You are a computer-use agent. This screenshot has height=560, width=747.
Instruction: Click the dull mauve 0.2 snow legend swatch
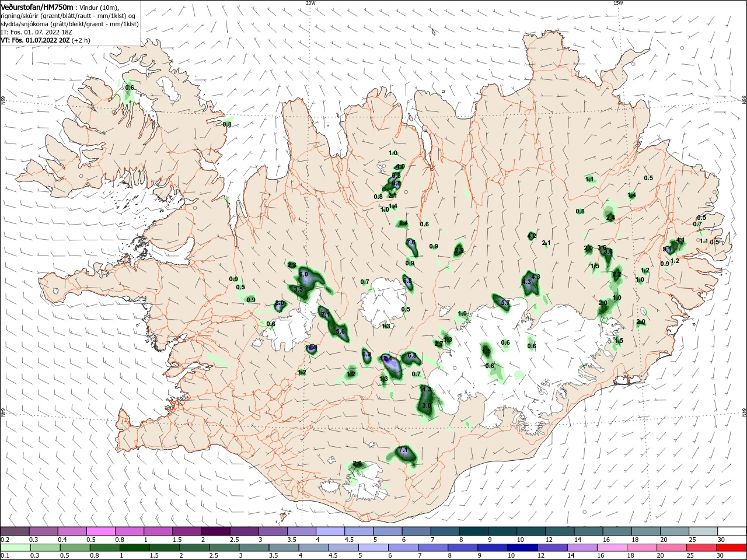point(15,531)
